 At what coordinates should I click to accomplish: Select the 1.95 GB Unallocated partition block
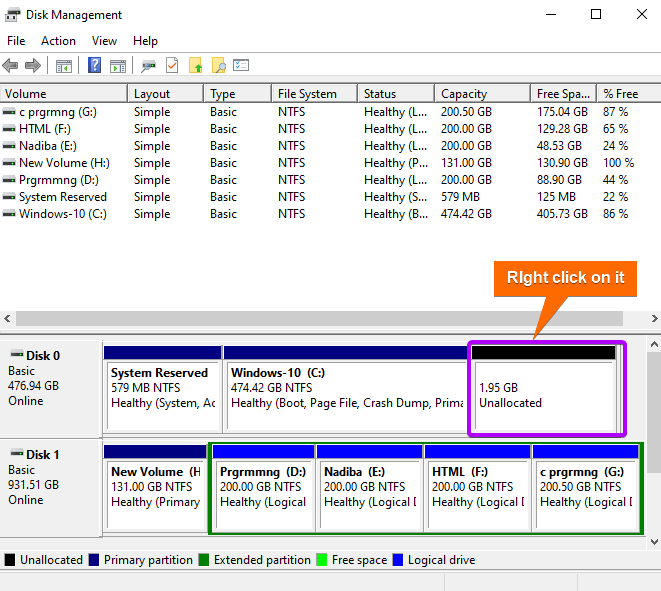click(544, 389)
